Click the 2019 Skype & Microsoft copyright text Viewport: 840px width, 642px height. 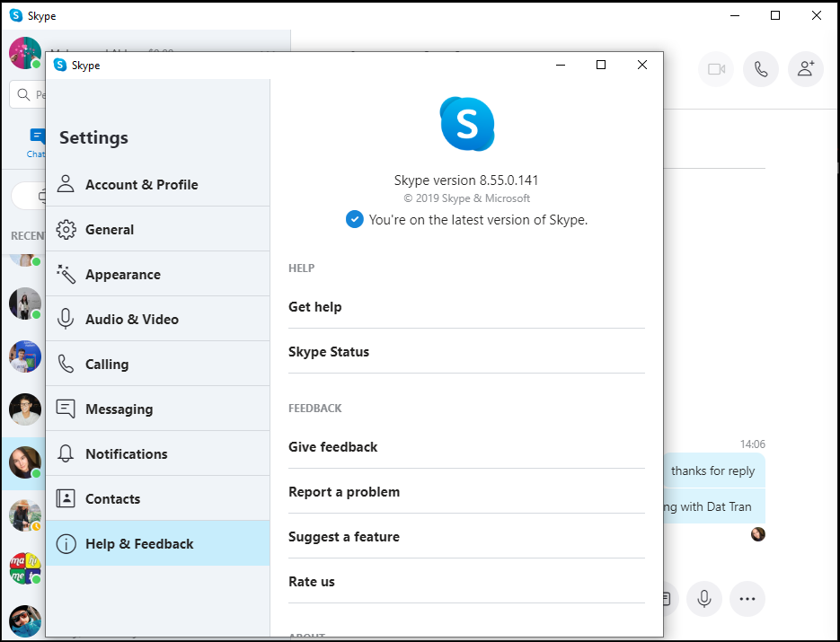tap(466, 198)
